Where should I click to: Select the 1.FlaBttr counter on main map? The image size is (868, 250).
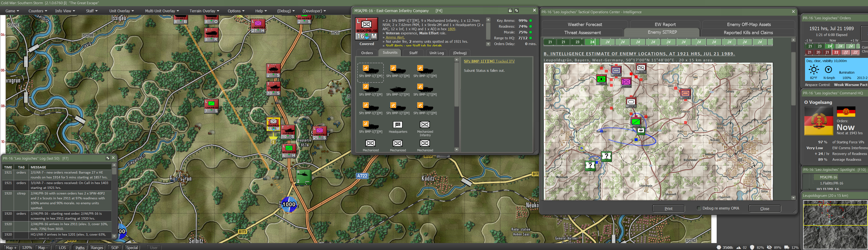pyautogui.click(x=273, y=71)
